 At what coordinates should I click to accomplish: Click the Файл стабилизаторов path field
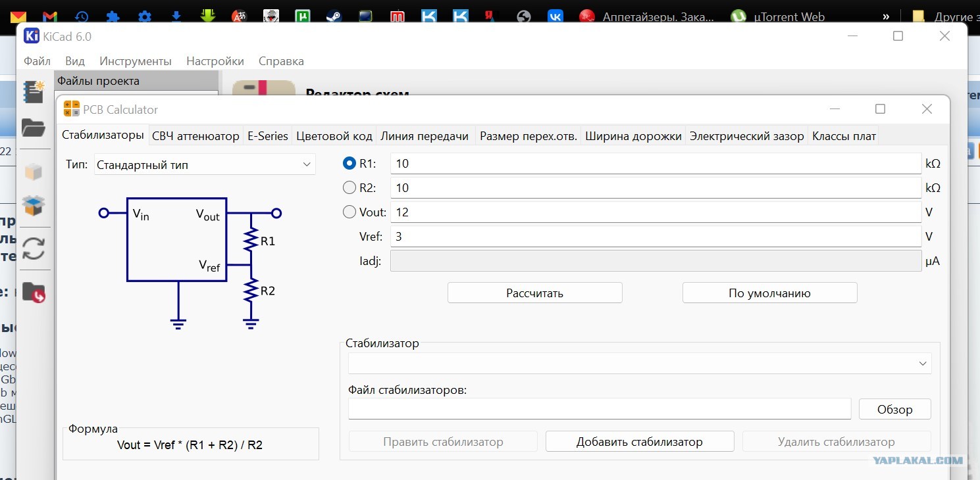pyautogui.click(x=600, y=409)
